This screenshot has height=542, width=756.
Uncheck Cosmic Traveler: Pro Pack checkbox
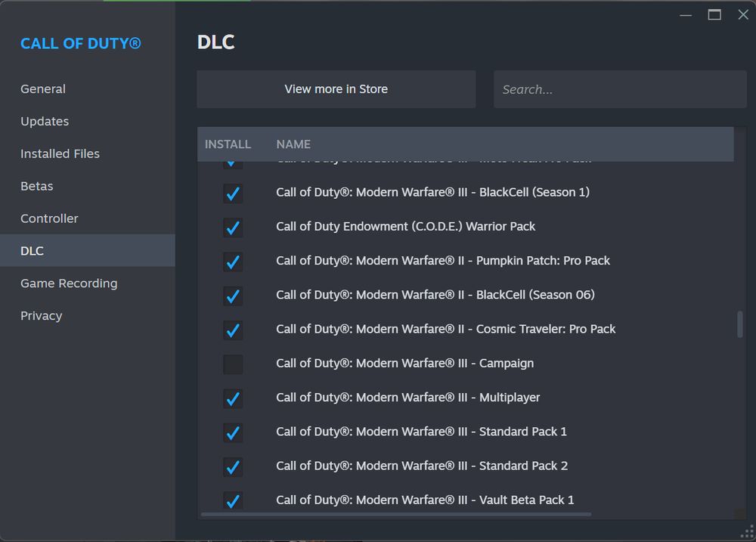pyautogui.click(x=233, y=330)
